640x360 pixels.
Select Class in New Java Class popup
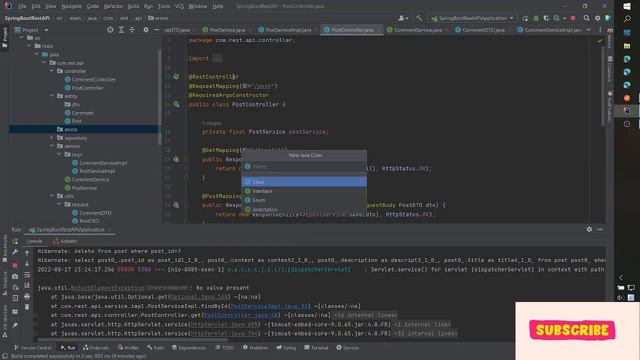coord(304,182)
